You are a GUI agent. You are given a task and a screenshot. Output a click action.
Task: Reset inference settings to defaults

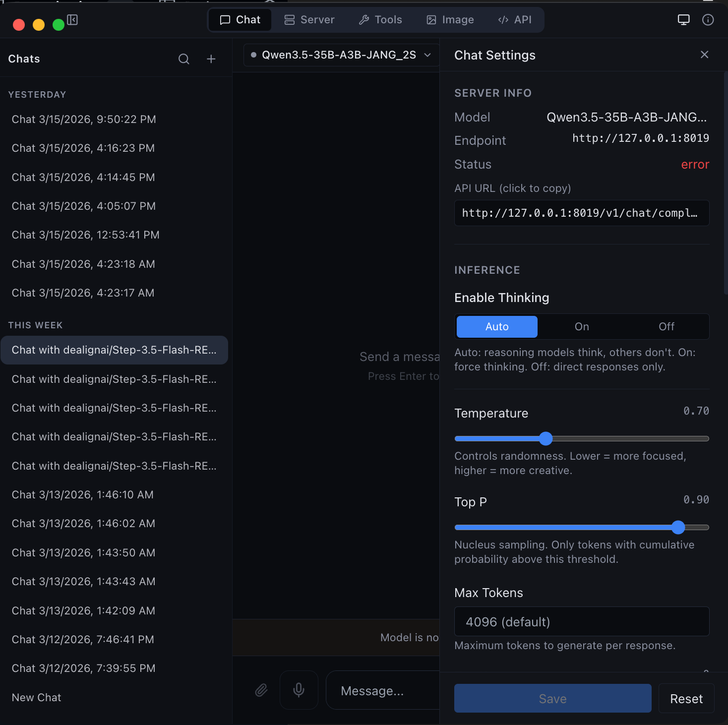coord(686,698)
